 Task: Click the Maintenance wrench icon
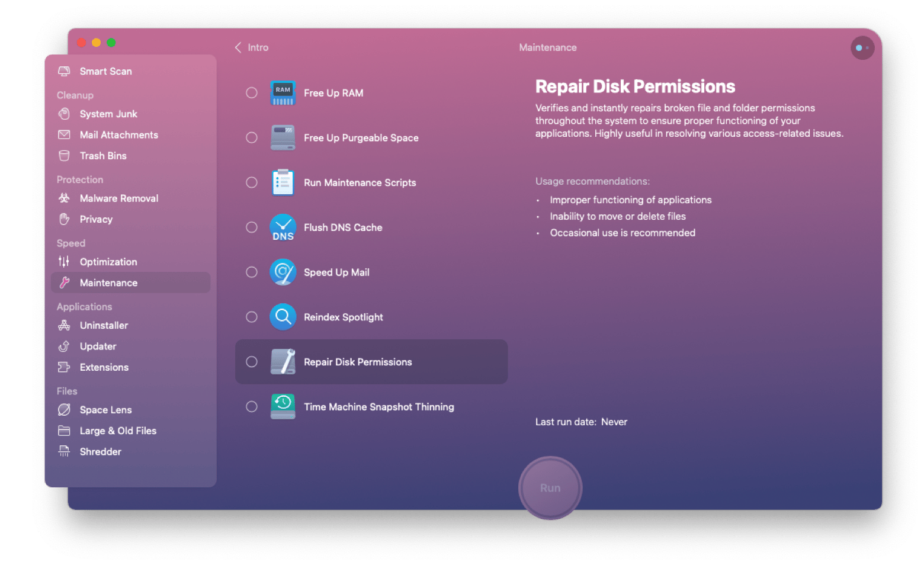[x=64, y=282]
